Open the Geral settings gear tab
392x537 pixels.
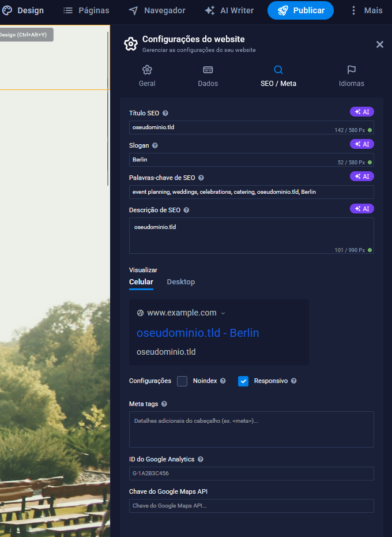(147, 76)
